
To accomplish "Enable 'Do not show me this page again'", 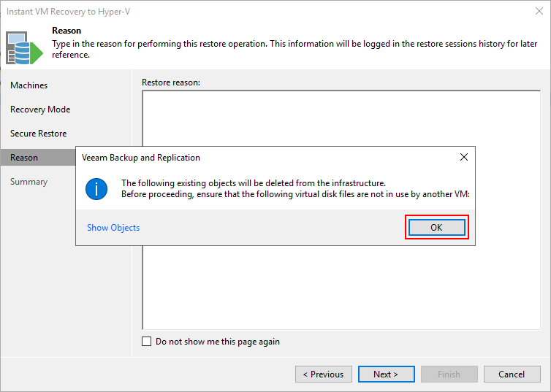I will pyautogui.click(x=147, y=342).
